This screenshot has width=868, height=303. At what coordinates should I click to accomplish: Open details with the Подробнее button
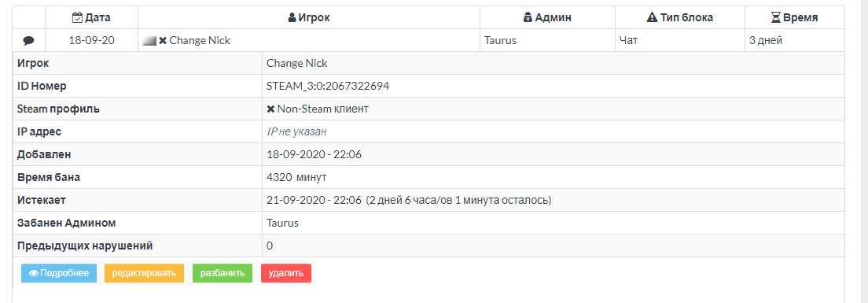pos(59,273)
